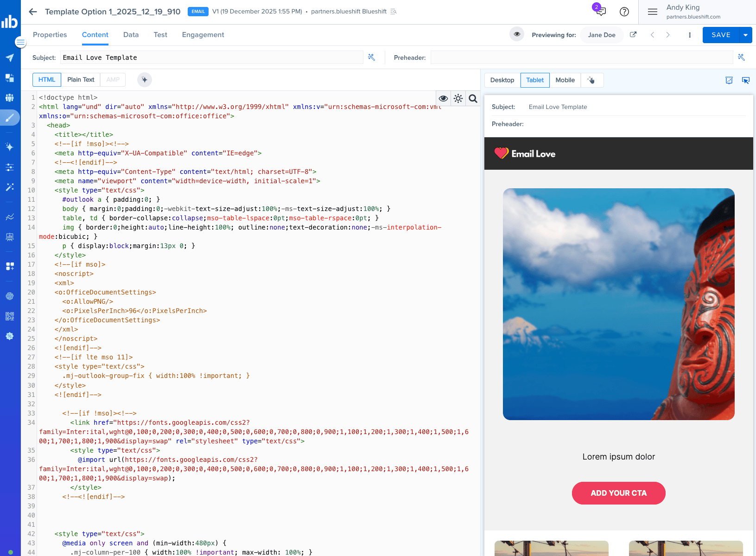The image size is (756, 556).
Task: Click the magic wand beside Subject field
Action: tap(371, 58)
